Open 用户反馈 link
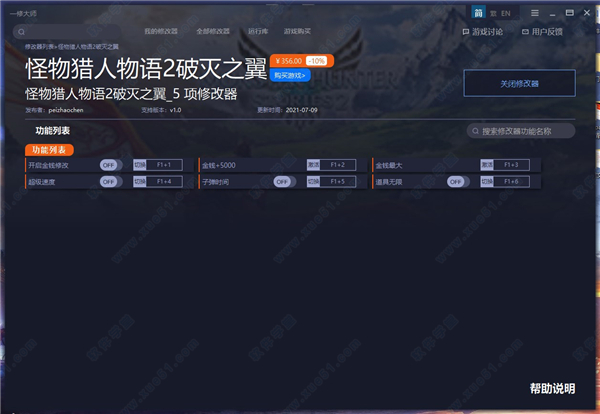This screenshot has width=600, height=414. (547, 32)
